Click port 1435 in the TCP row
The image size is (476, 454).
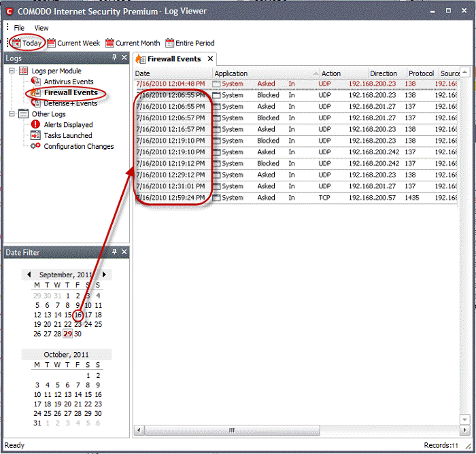pyautogui.click(x=412, y=198)
